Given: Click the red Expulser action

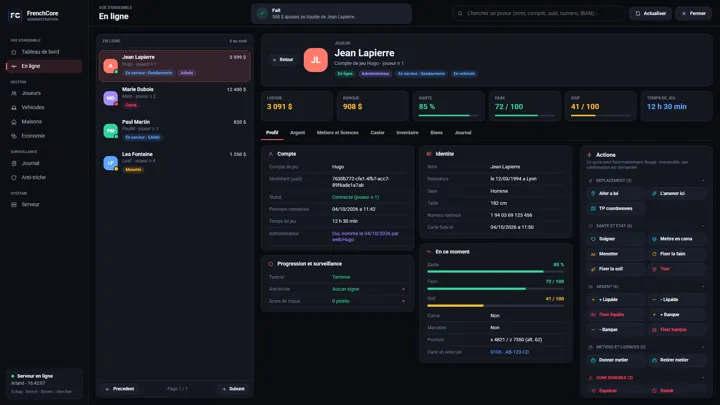Looking at the screenshot, I should point(616,391).
